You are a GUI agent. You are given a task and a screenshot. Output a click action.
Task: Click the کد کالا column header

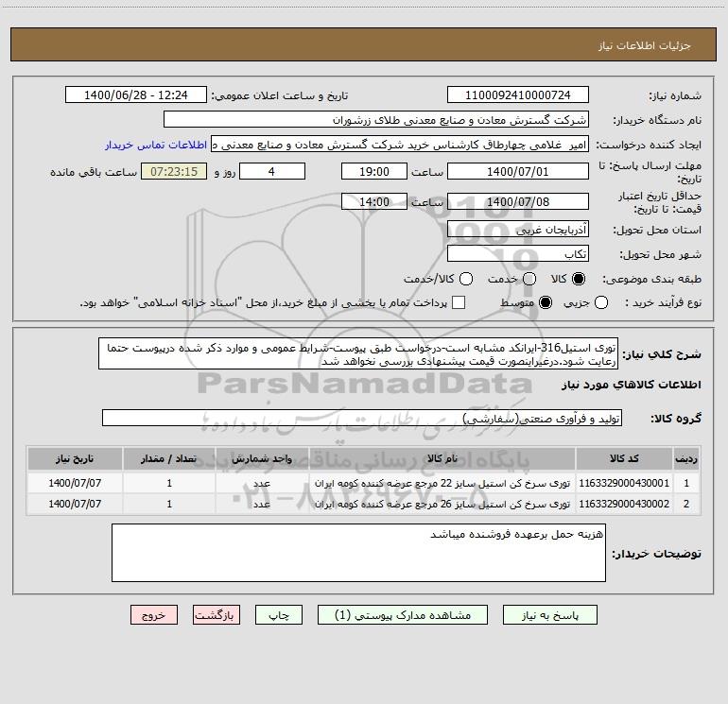(x=624, y=458)
